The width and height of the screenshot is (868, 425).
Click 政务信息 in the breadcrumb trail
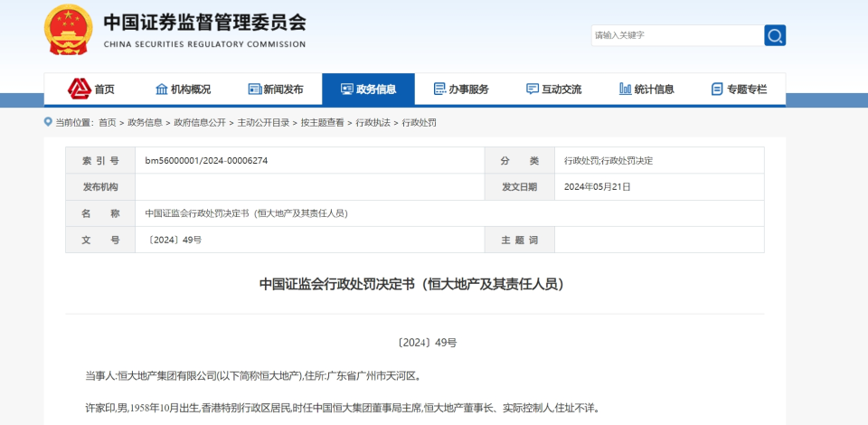[145, 123]
